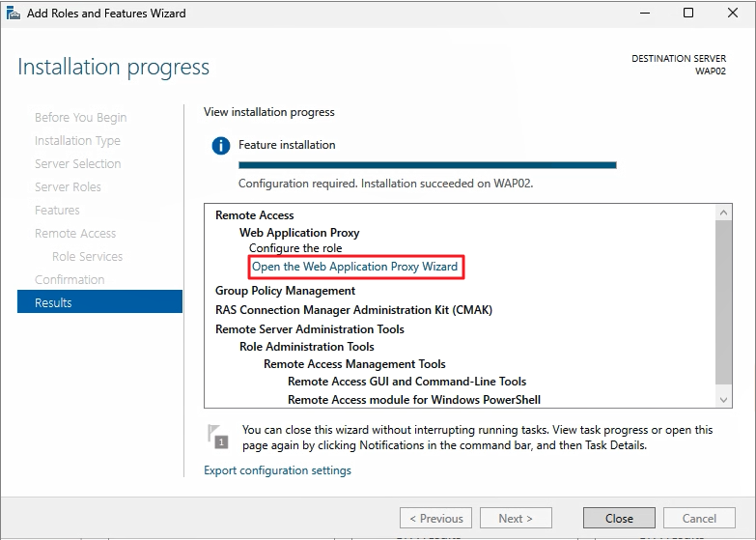Click the Previous button
The width and height of the screenshot is (756, 540).
[x=435, y=519]
